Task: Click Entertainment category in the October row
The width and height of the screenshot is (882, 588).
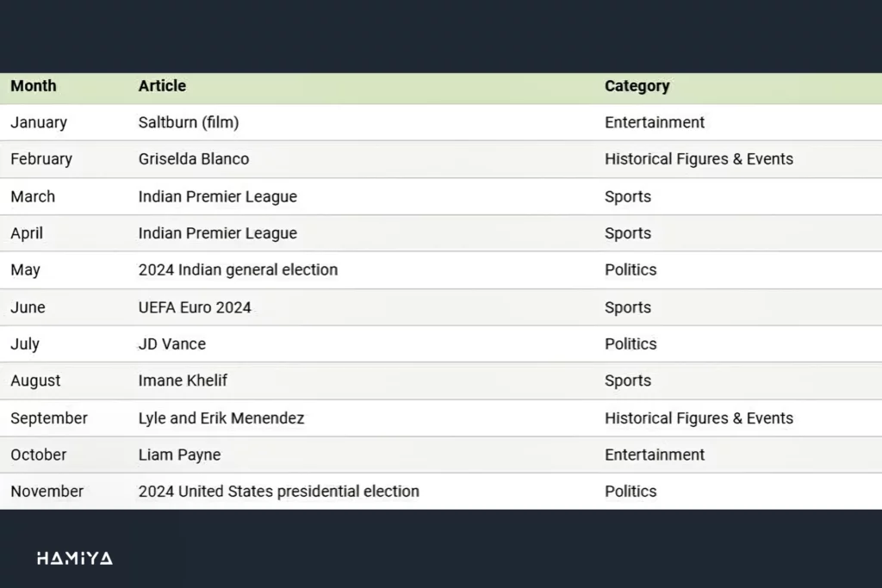Action: coord(655,455)
